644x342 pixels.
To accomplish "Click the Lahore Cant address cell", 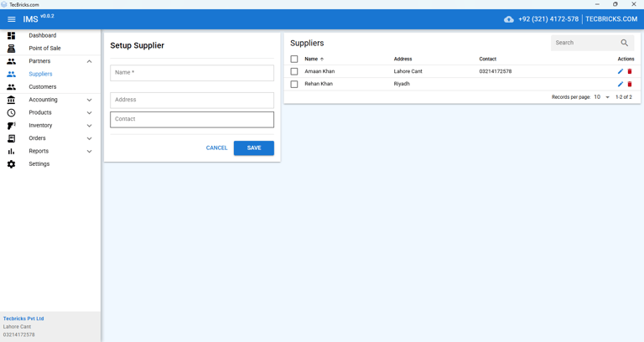I will click(x=408, y=71).
